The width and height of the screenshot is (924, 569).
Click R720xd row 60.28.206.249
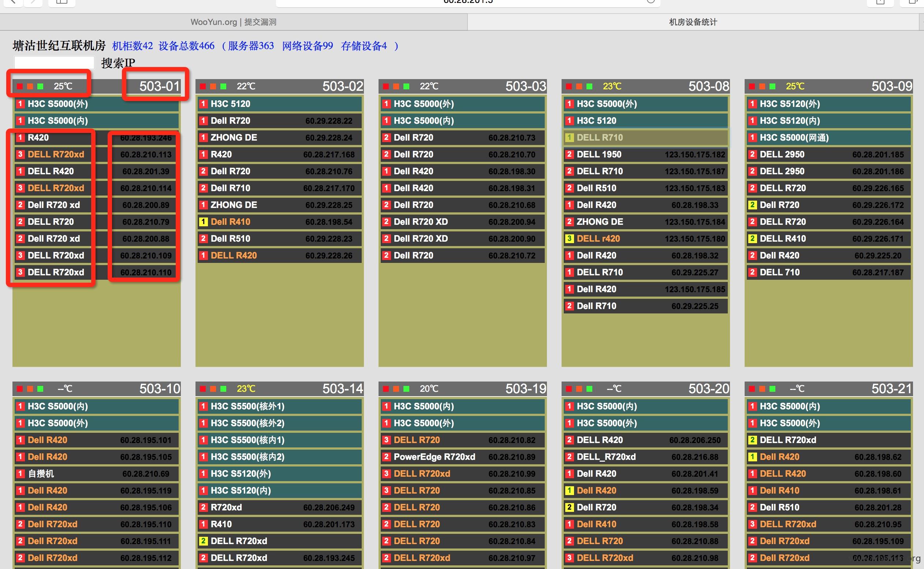(x=280, y=507)
